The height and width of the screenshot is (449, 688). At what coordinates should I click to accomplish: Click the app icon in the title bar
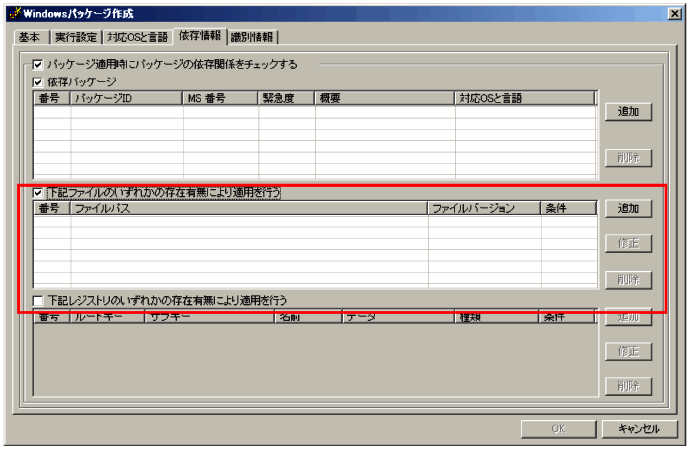click(x=15, y=13)
